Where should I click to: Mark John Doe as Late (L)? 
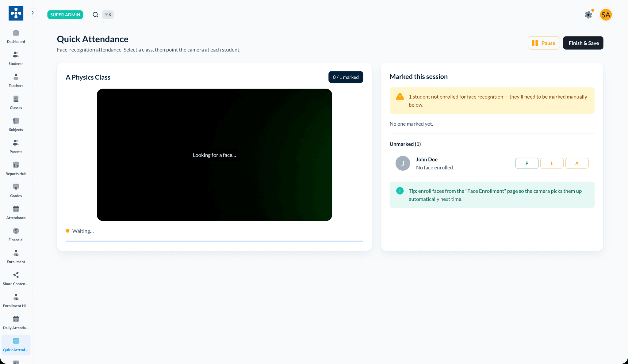(552, 163)
